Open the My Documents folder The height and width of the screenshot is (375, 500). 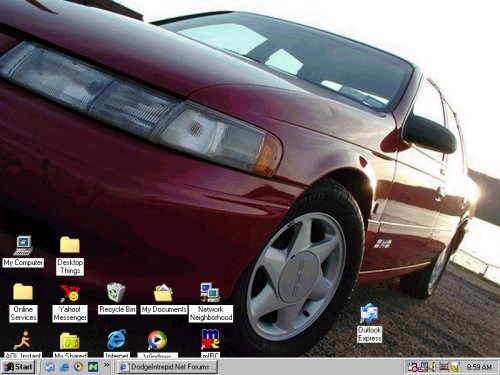pyautogui.click(x=163, y=293)
